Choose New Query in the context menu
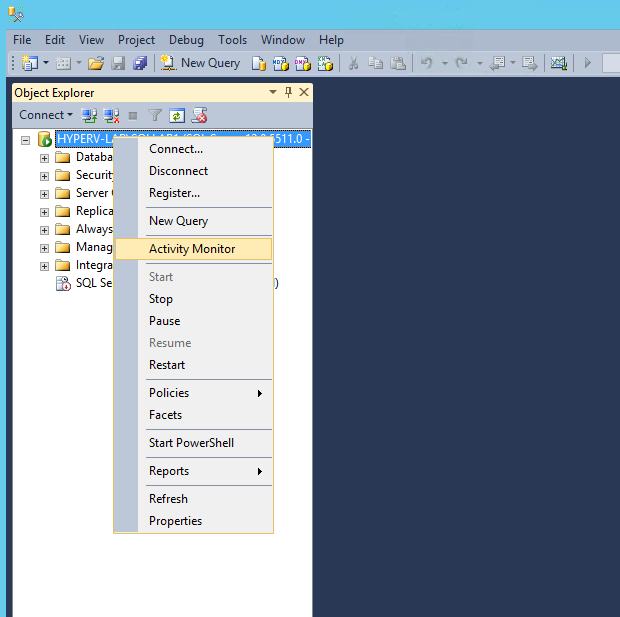 [x=193, y=221]
